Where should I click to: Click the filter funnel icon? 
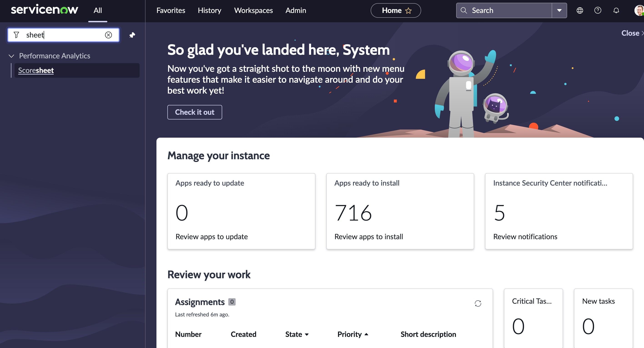16,35
